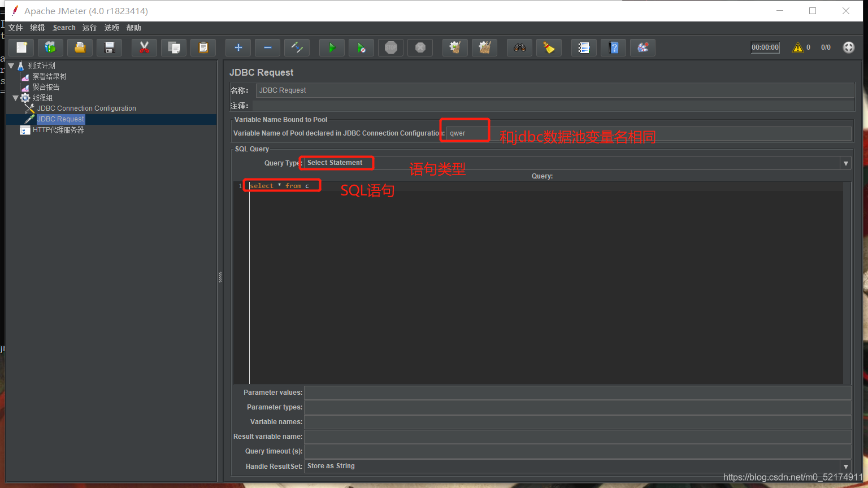
Task: Click the 0/0 thread count display
Action: coord(826,47)
